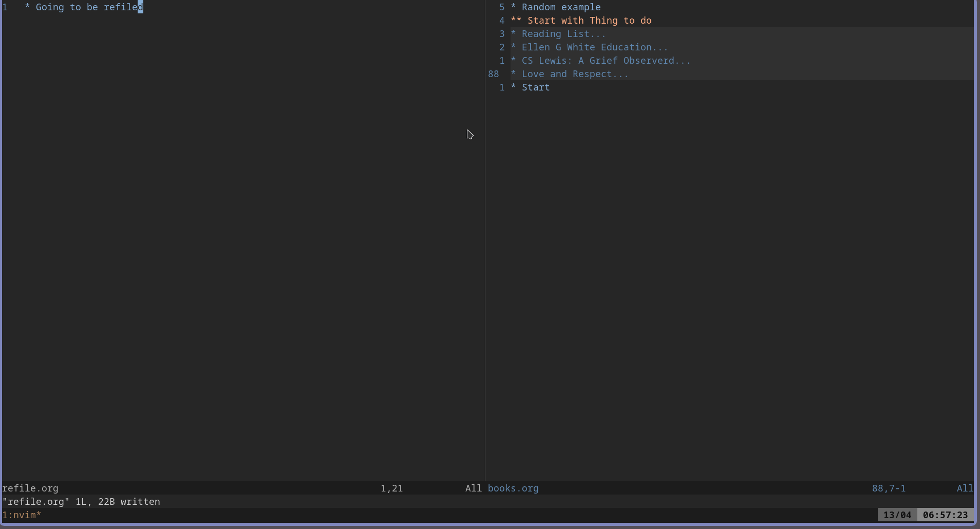The image size is (980, 529).
Task: Click the "06:57:23" clock display
Action: pos(946,515)
